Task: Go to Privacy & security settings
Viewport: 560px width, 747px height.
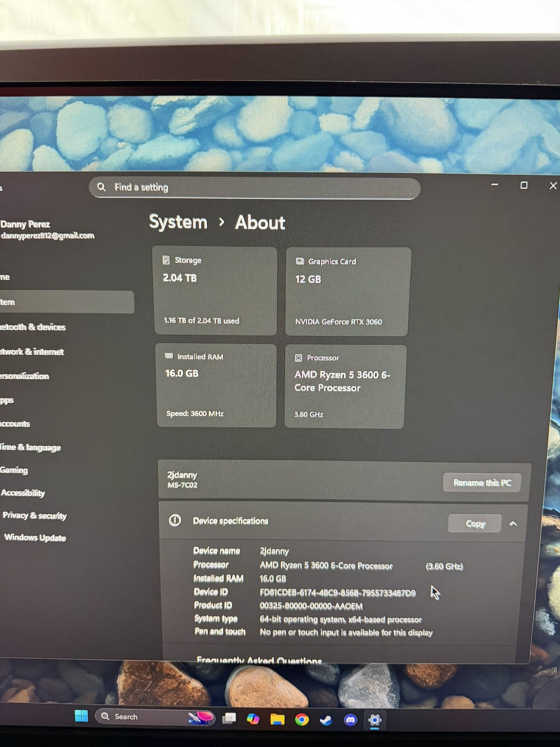Action: [35, 516]
